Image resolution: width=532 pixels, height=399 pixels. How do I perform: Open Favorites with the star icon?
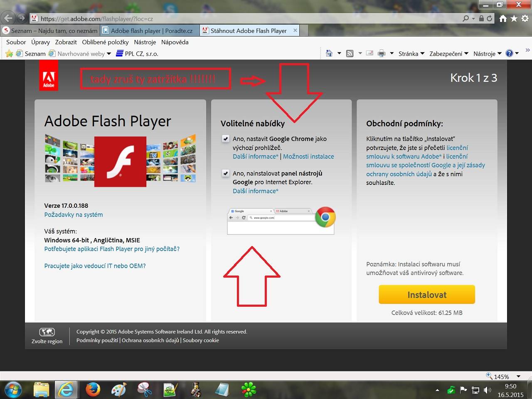(x=514, y=18)
